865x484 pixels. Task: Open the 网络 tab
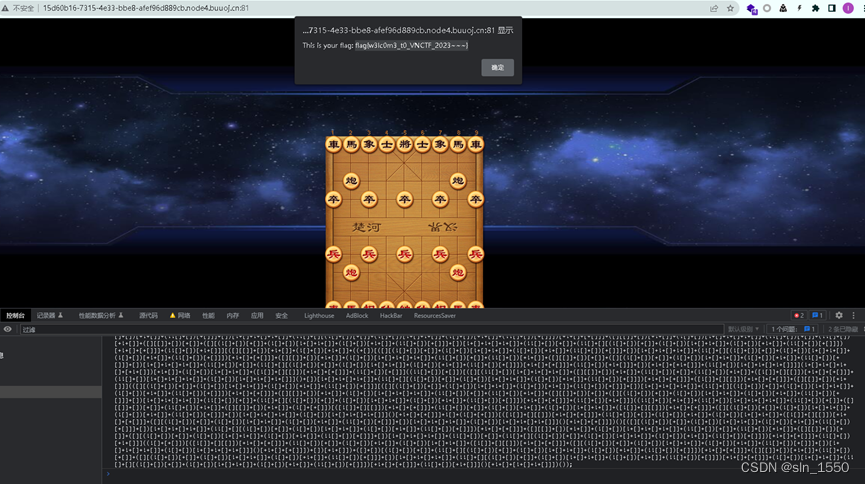(x=180, y=316)
